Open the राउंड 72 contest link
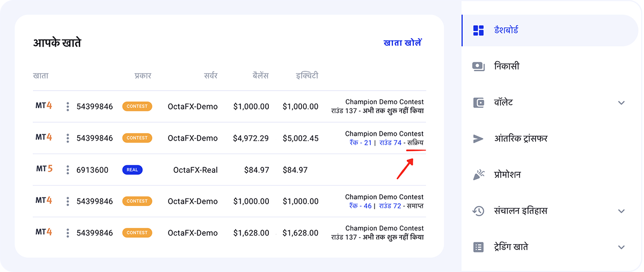Viewport: 644px width, 272px height. (x=390, y=205)
